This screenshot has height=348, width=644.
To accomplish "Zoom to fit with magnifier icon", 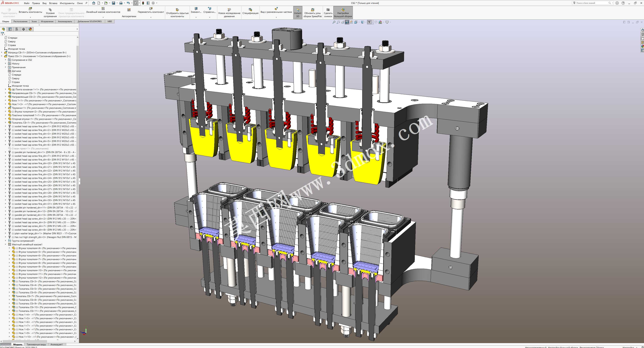I will tap(334, 22).
